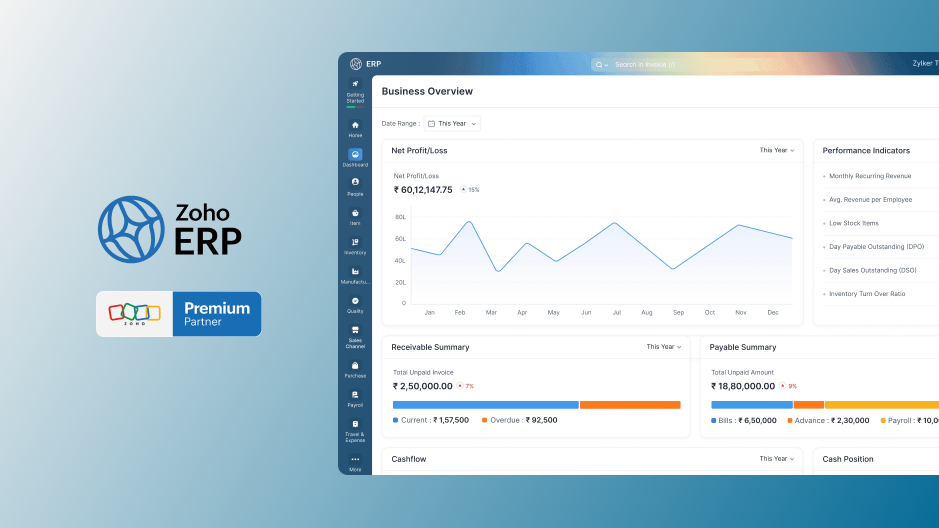
Task: Click the ERP globe logo in header
Action: pos(356,64)
